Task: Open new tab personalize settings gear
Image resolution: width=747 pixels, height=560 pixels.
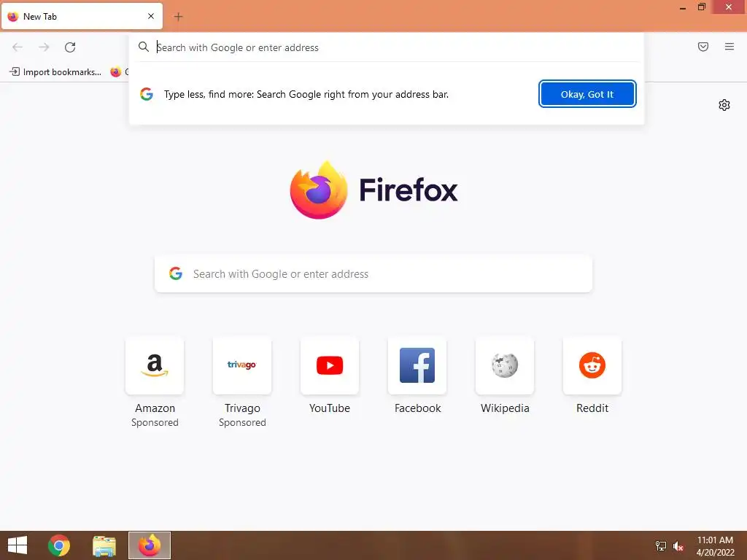Action: (724, 105)
